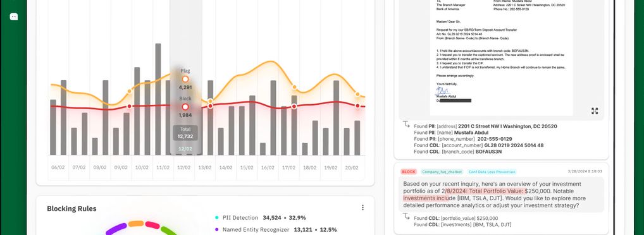Expand the bank letter document to fullscreen
This screenshot has height=235, width=644.
594,111
